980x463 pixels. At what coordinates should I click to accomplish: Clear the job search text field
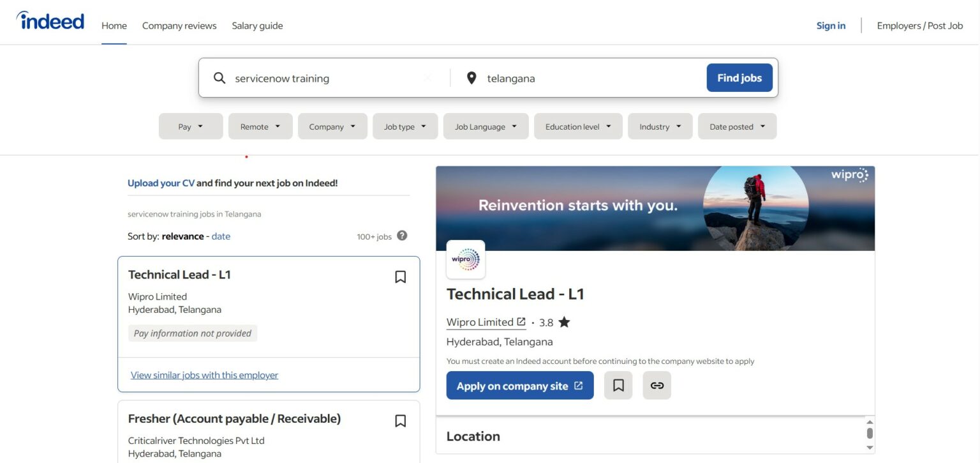click(427, 78)
